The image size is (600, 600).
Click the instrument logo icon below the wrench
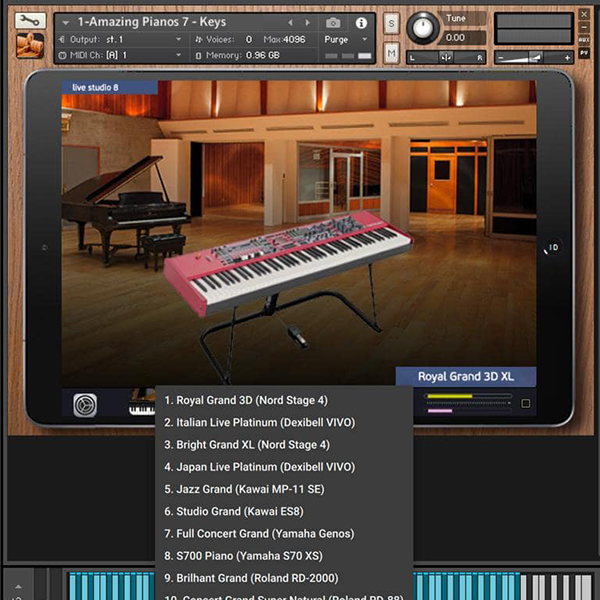point(30,46)
